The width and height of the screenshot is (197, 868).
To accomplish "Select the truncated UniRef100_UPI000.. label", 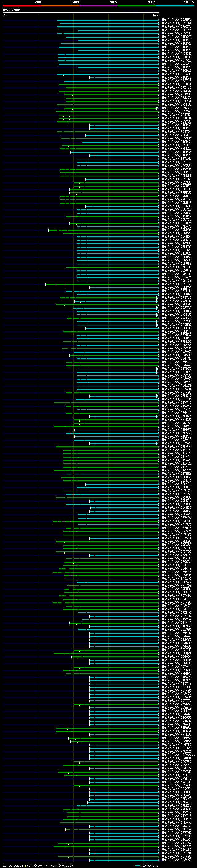I will click(178, 754).
